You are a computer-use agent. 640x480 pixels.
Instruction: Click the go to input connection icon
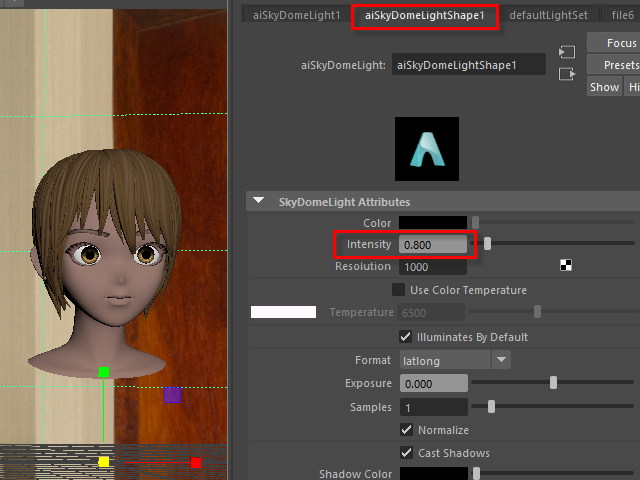click(567, 52)
